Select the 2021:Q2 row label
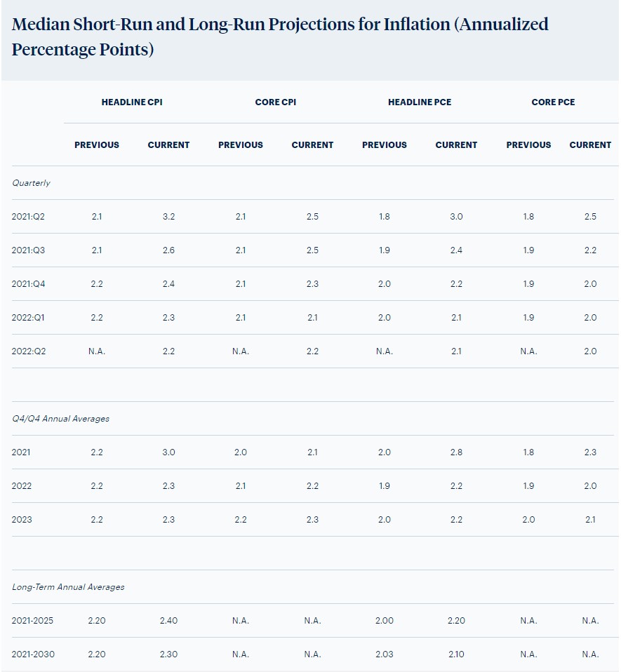Image resolution: width=621 pixels, height=672 pixels. pos(28,217)
